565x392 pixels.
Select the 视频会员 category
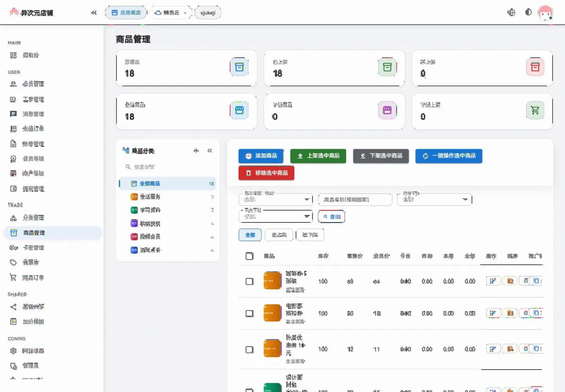pyautogui.click(x=168, y=237)
